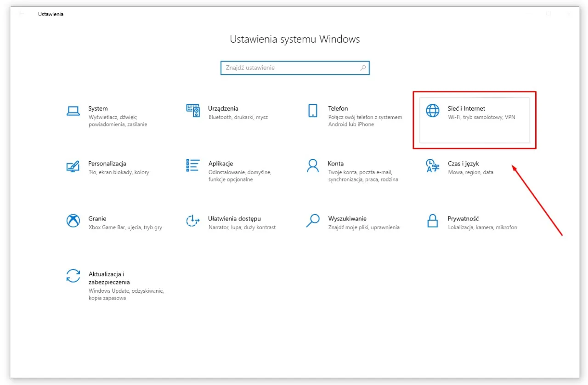The height and width of the screenshot is (385, 588).
Task: Open the 'Aplikacje' settings label
Action: click(220, 164)
